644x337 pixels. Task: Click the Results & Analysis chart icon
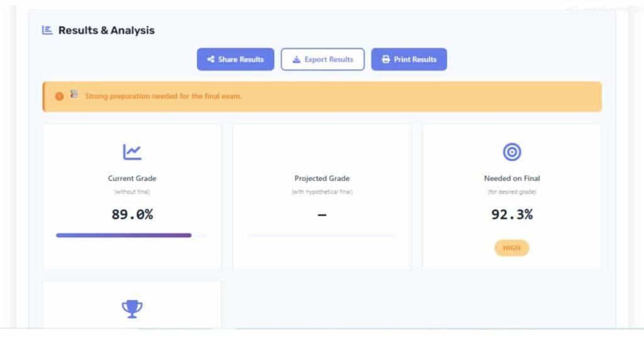pyautogui.click(x=47, y=30)
